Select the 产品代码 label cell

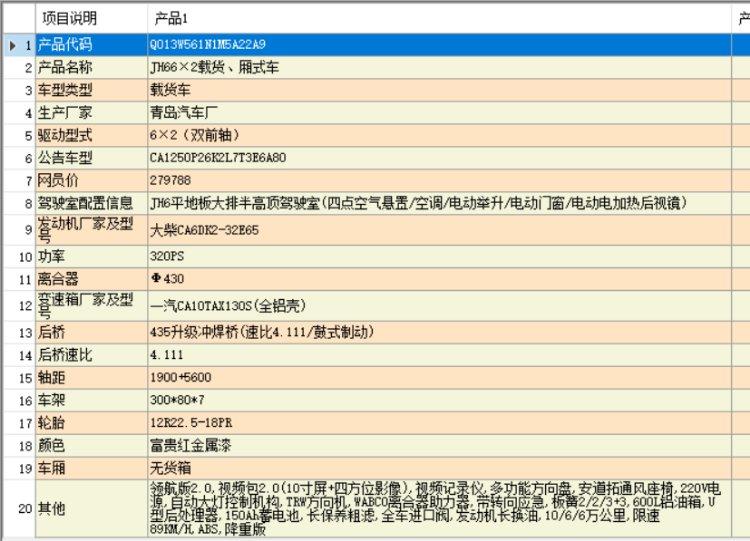pyautogui.click(x=91, y=45)
